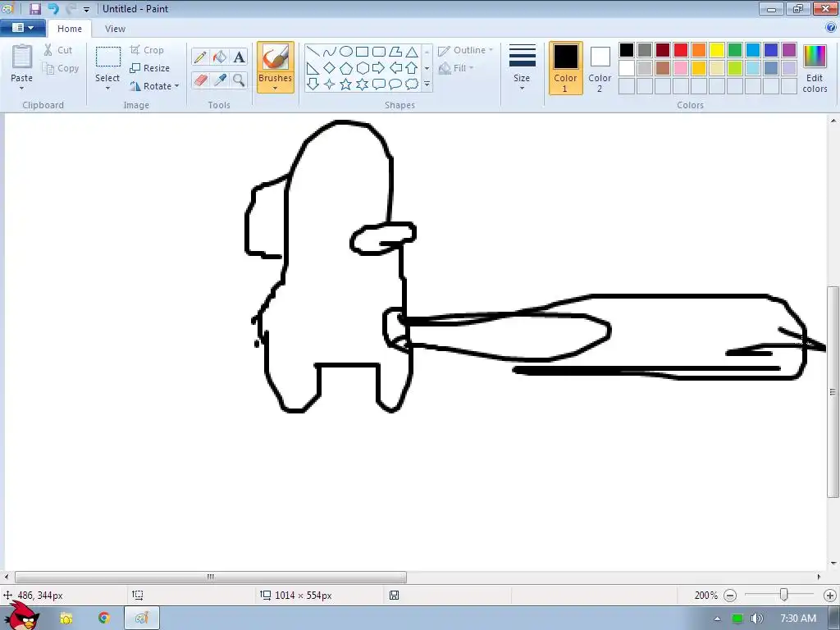840x630 pixels.
Task: Choose the Rectangle shape
Action: [362, 52]
